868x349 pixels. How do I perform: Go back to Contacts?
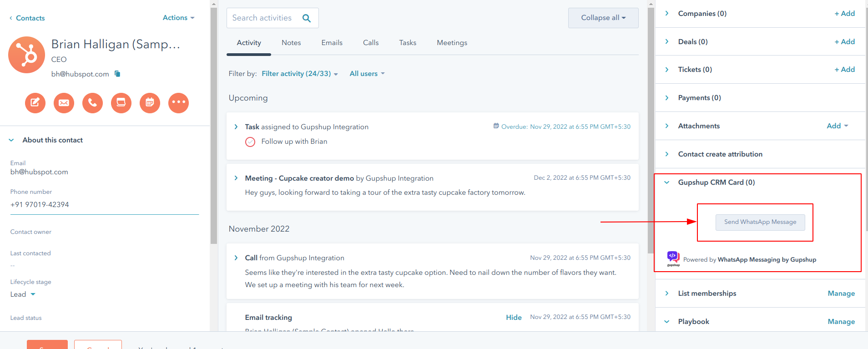pyautogui.click(x=27, y=18)
